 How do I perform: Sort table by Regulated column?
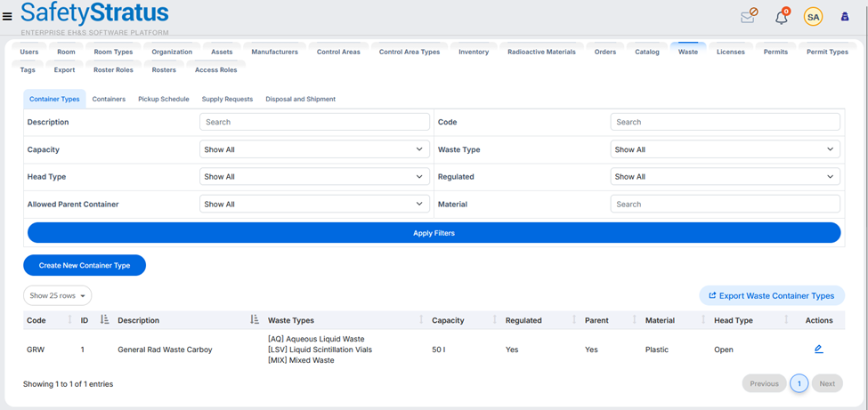(x=574, y=320)
